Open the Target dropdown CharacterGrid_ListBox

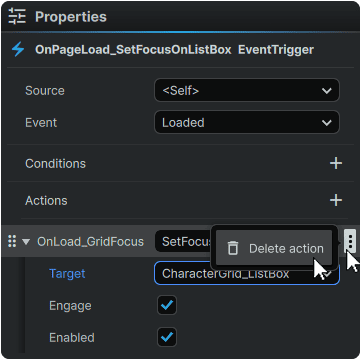click(x=247, y=273)
